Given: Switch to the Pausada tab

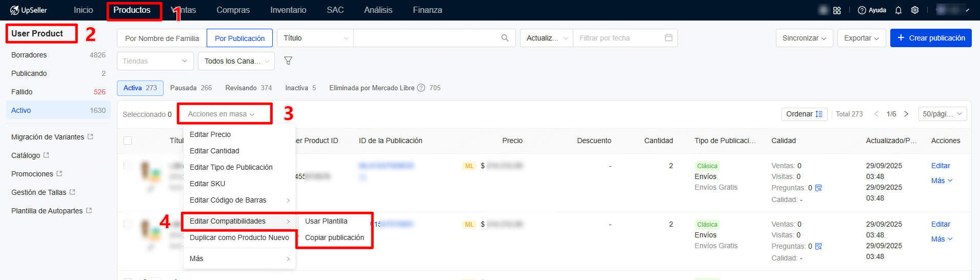Looking at the screenshot, I should [x=191, y=88].
